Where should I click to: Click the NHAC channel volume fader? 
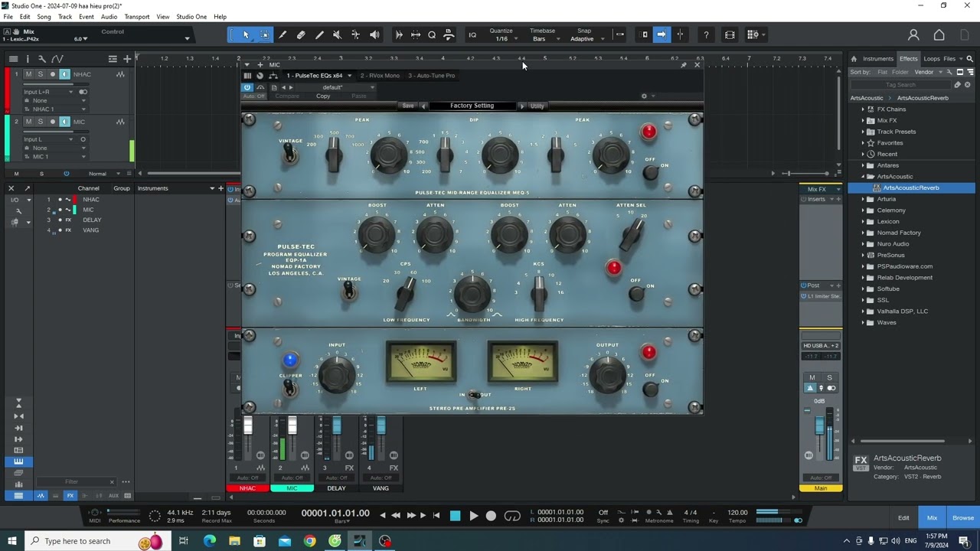pyautogui.click(x=248, y=425)
